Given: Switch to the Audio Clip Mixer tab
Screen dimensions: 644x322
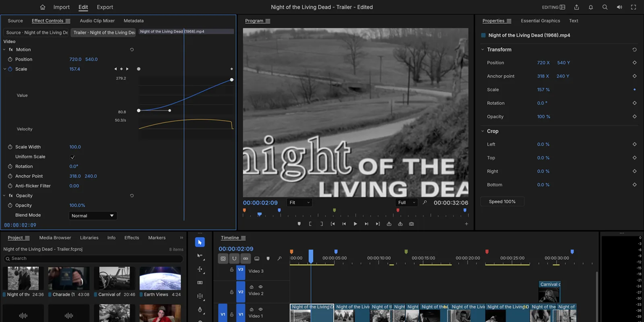Looking at the screenshot, I should (97, 21).
